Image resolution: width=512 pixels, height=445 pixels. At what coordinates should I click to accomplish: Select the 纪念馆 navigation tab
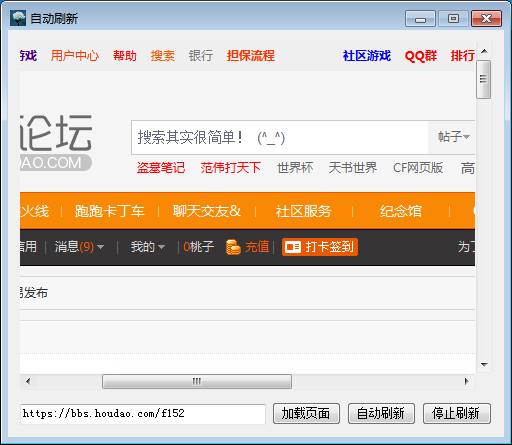401,211
